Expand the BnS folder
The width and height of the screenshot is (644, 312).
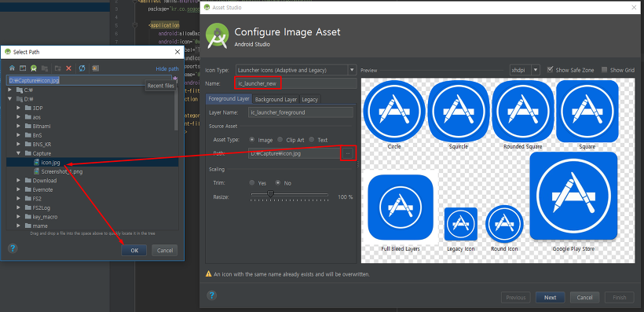coord(19,135)
